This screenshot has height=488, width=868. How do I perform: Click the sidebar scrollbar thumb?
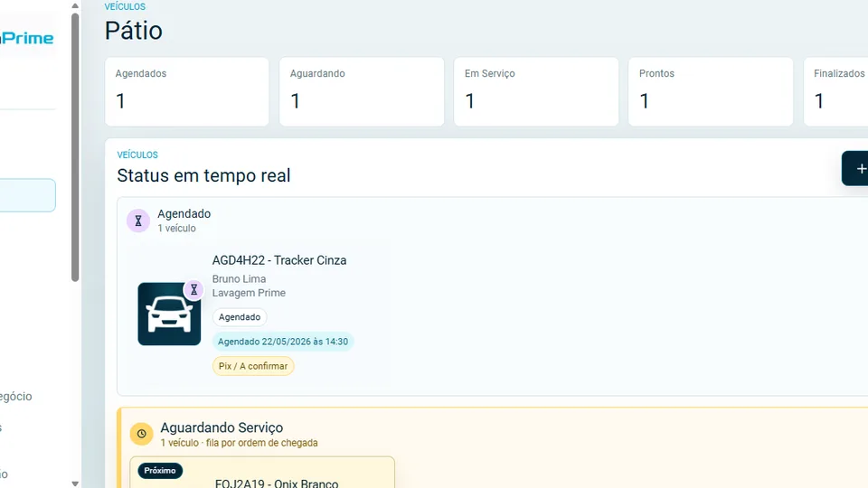point(75,147)
